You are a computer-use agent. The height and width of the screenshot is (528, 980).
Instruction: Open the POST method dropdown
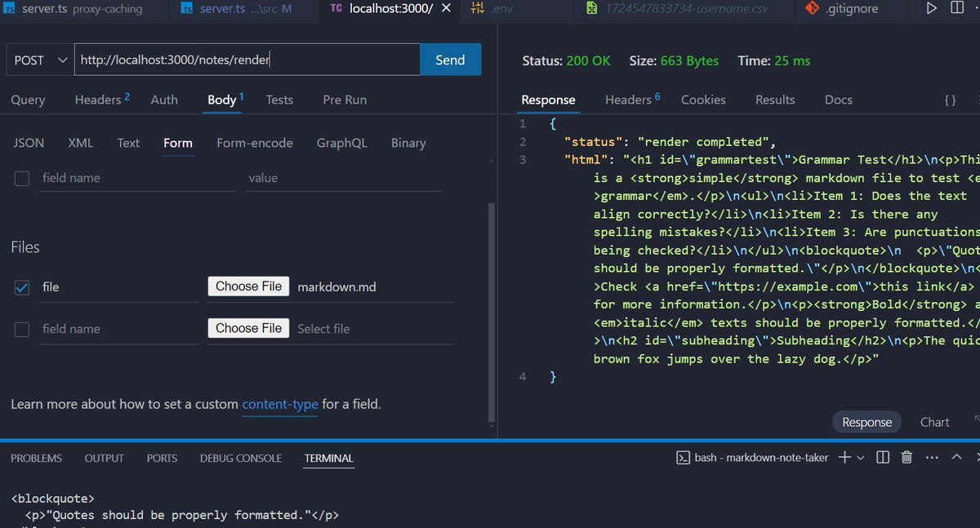(40, 60)
